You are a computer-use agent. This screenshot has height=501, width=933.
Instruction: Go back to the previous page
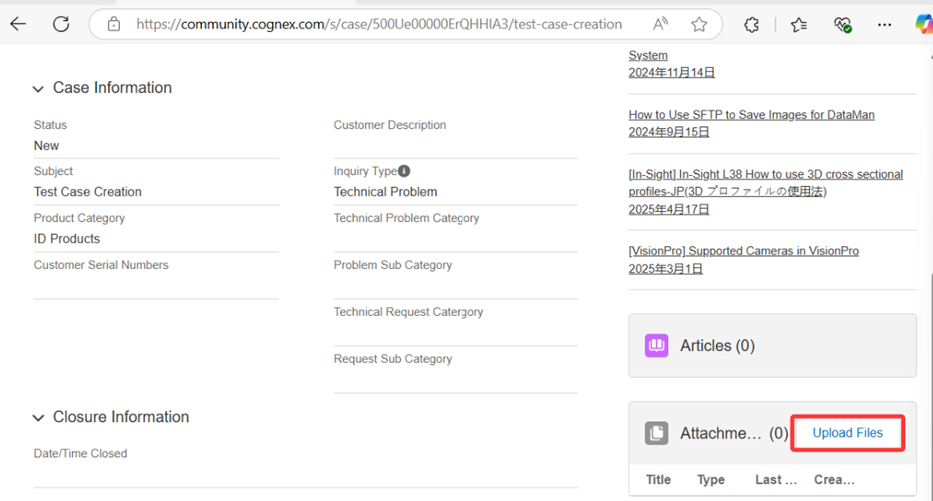pyautogui.click(x=18, y=24)
